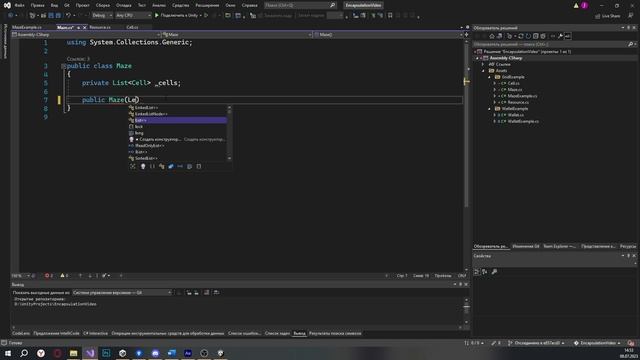Click the Windows Start button
Image resolution: width=640 pixels, height=360 pixels.
[x=8, y=353]
